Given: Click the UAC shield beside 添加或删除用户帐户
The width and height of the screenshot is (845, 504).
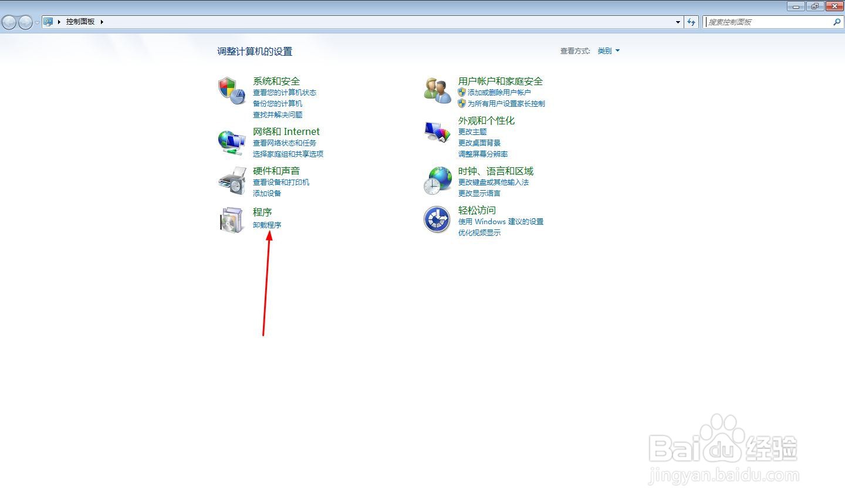Looking at the screenshot, I should 462,92.
